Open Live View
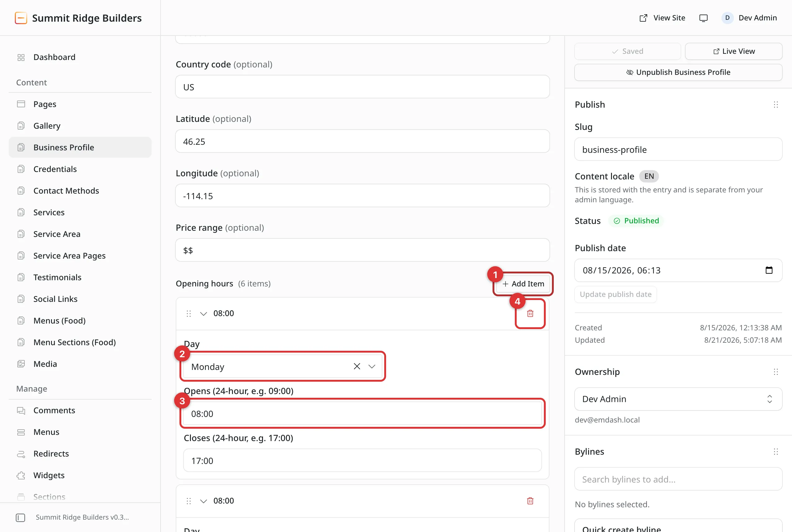Screen dimensions: 792x532 (x=734, y=51)
